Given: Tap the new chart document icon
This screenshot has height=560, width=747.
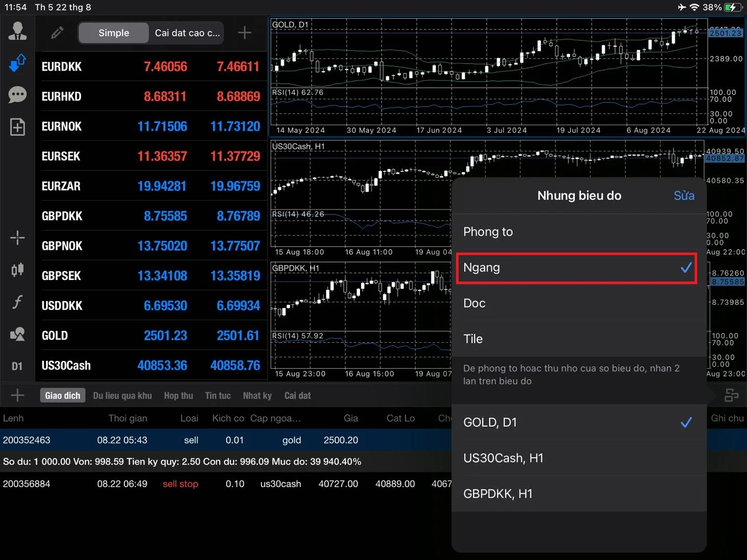Looking at the screenshot, I should pos(18,127).
